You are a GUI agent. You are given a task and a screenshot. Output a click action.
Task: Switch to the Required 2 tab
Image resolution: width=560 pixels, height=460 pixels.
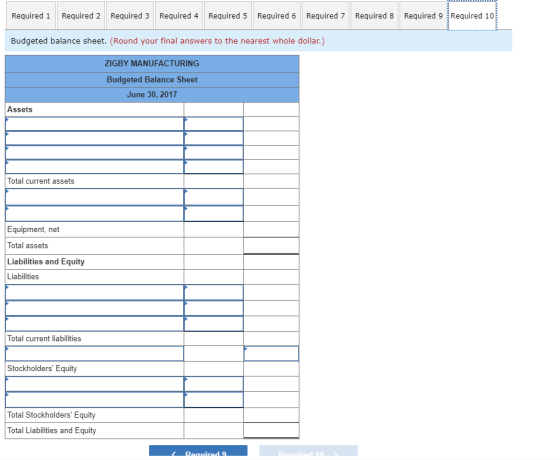(81, 16)
